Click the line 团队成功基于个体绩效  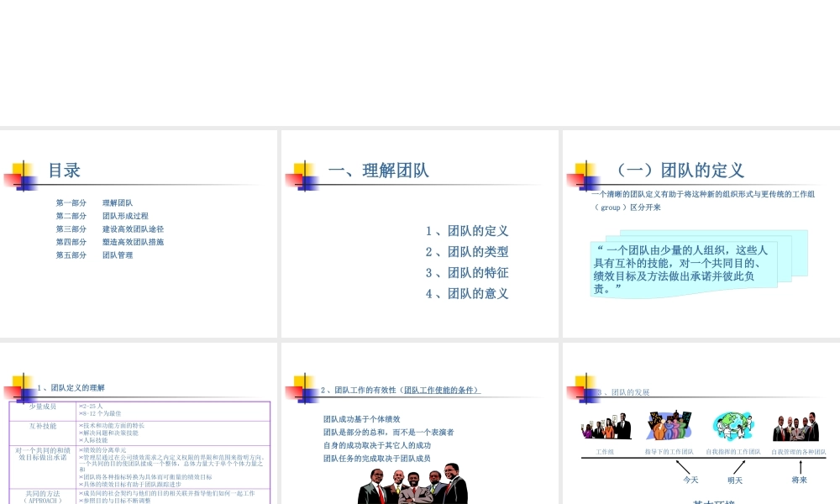click(x=361, y=419)
